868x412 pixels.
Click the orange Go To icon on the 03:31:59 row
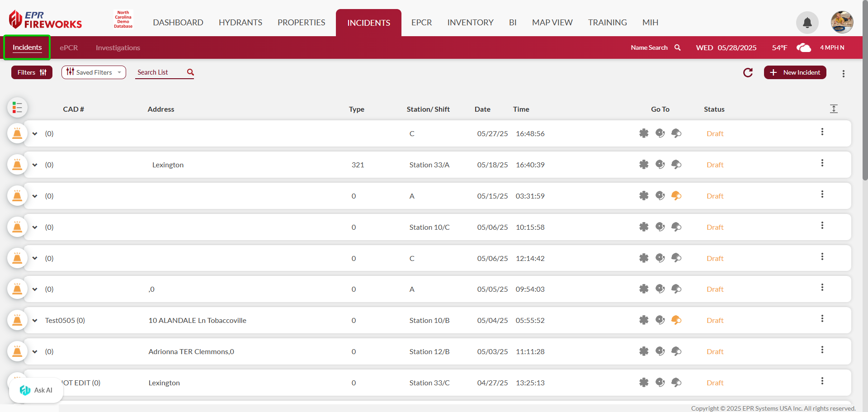pos(676,196)
